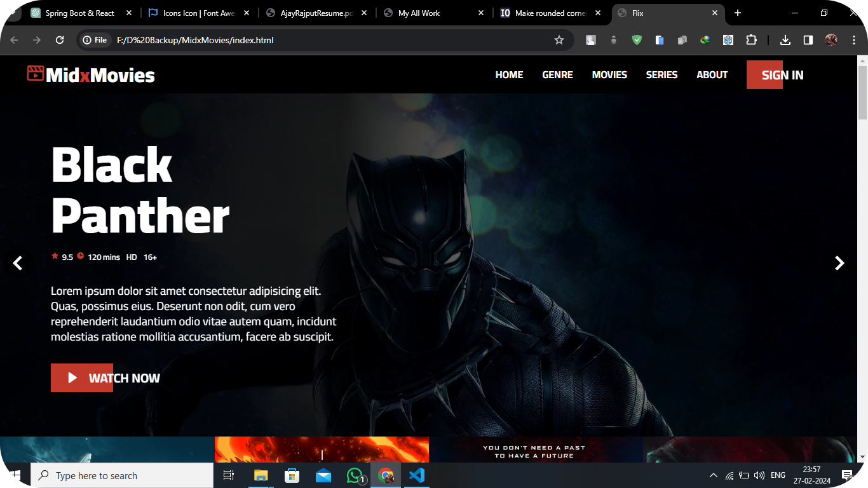This screenshot has height=488, width=868.
Task: Open the Chrome extensions puzzle icon
Action: [x=751, y=40]
